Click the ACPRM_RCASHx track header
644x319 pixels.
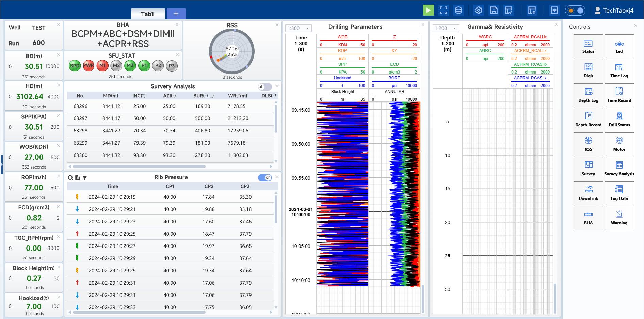pyautogui.click(x=530, y=68)
